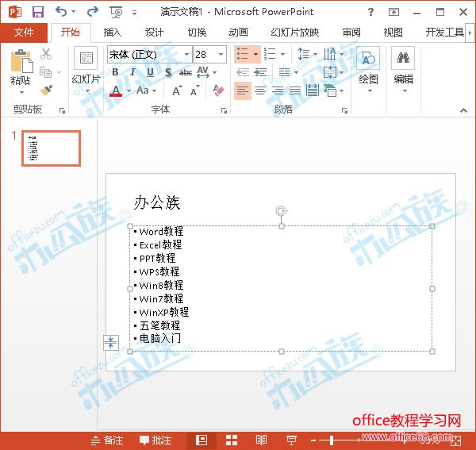476x450 pixels.
Task: Switch to the 审阅 review tab
Action: click(351, 32)
